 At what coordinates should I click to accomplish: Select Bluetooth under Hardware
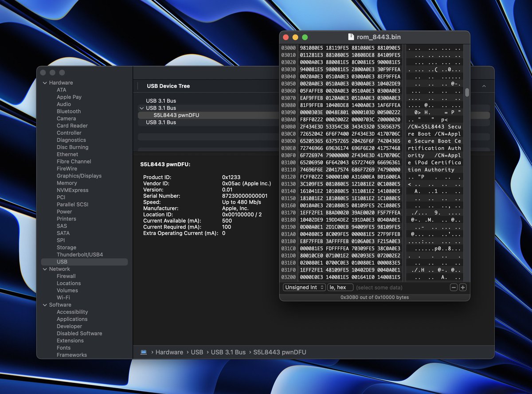[68, 111]
